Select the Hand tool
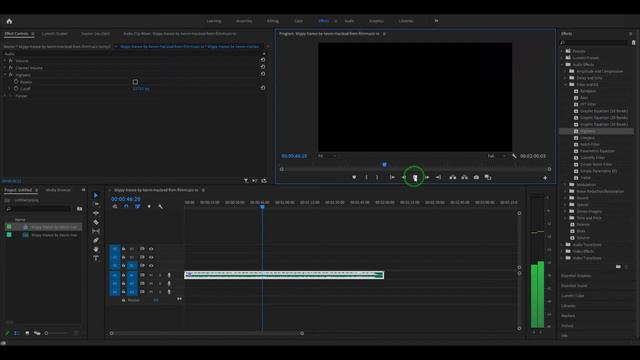The width and height of the screenshot is (640, 360). [x=96, y=249]
